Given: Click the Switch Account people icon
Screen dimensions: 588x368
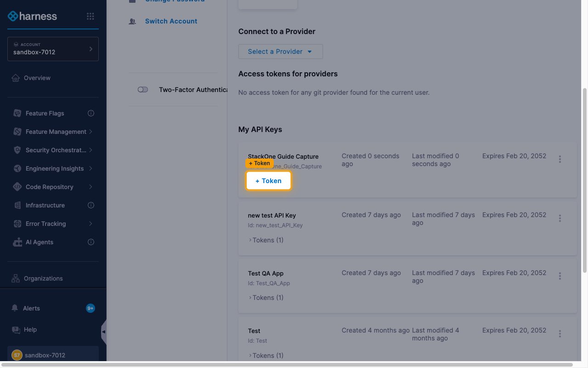Looking at the screenshot, I should pyautogui.click(x=132, y=21).
